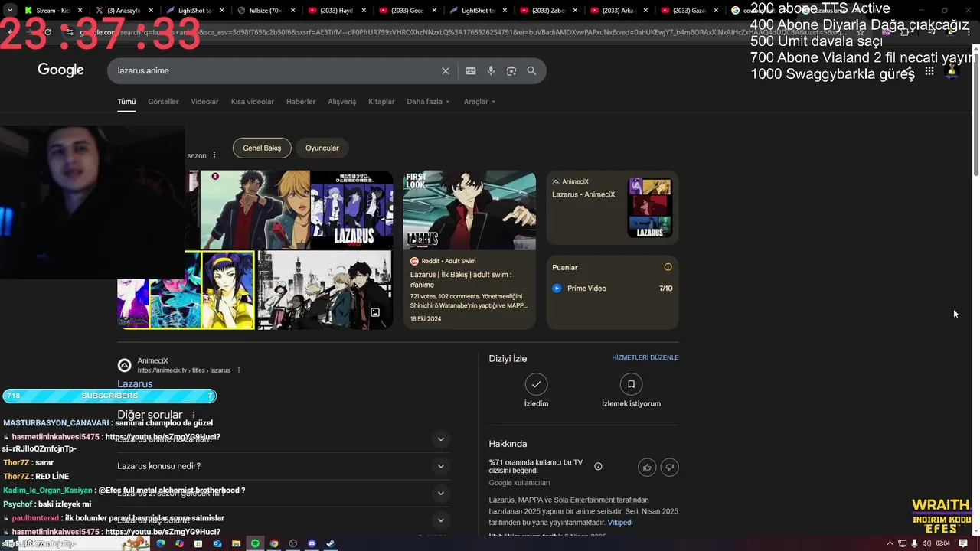
Task: Dislike the series with thumbs-down button
Action: point(670,467)
